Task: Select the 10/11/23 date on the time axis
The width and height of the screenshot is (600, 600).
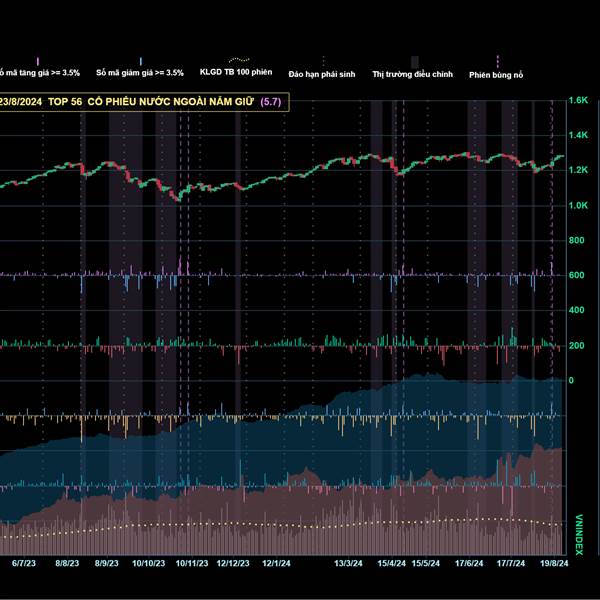Action: click(x=192, y=563)
